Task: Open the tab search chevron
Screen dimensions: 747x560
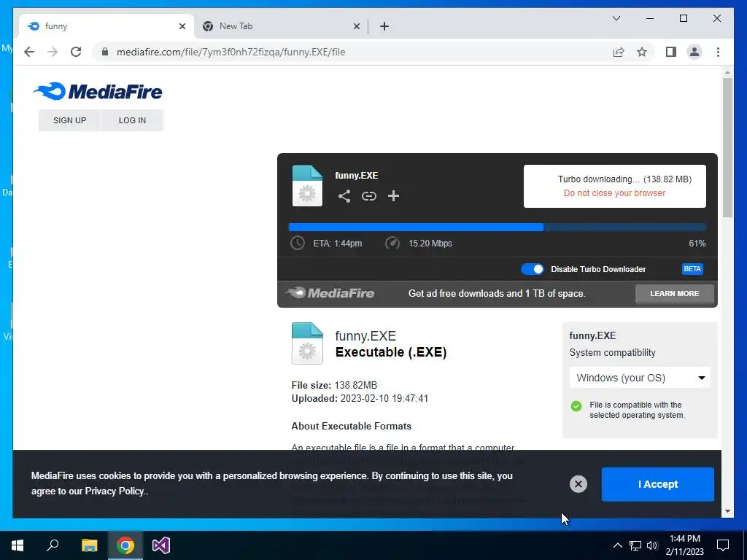Action: click(616, 18)
